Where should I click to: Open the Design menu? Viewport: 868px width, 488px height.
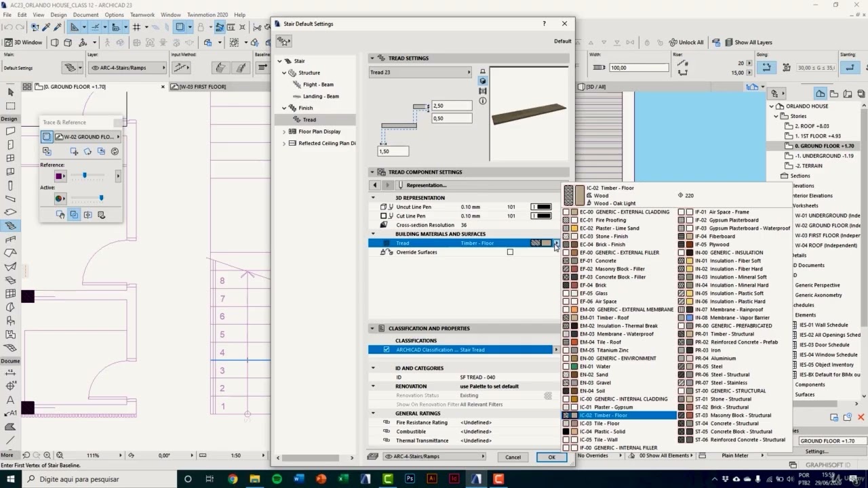click(58, 14)
